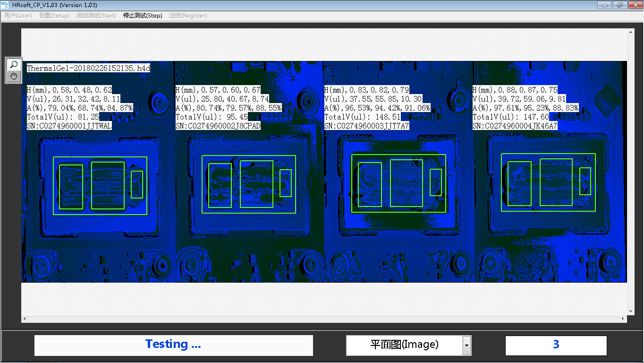Screen dimensions: 644x363
Task: Open the 注册(Register) menu
Action: tap(188, 16)
